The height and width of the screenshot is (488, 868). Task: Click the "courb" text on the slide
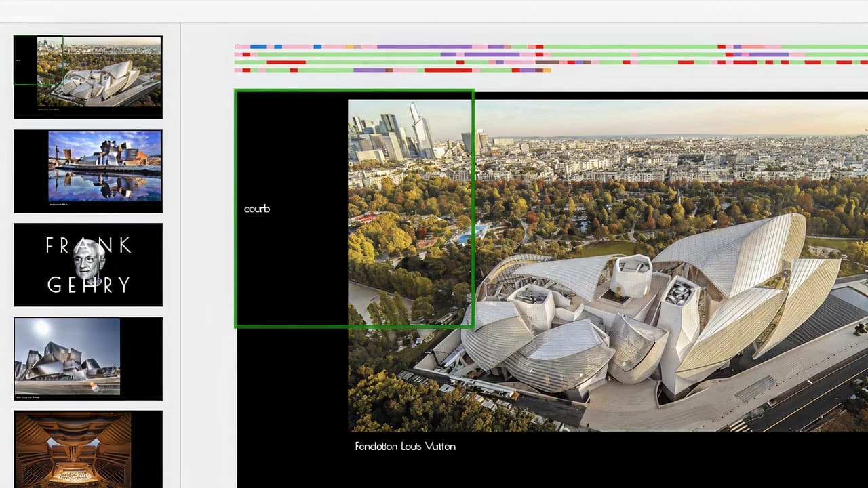(x=257, y=209)
